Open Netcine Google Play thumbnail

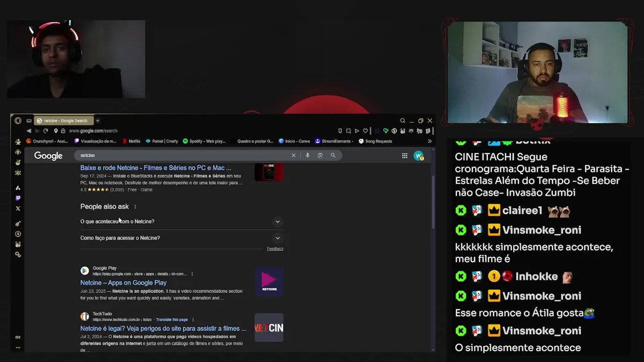(x=269, y=283)
